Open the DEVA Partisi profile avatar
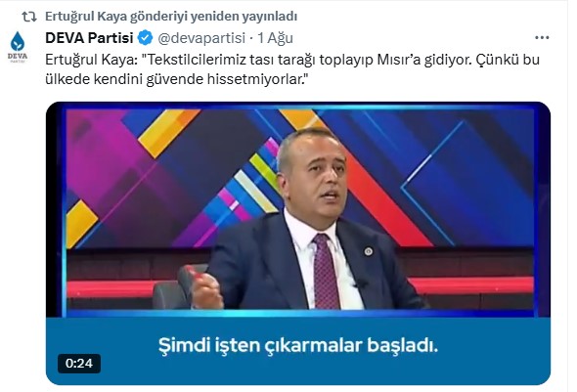 tap(18, 46)
